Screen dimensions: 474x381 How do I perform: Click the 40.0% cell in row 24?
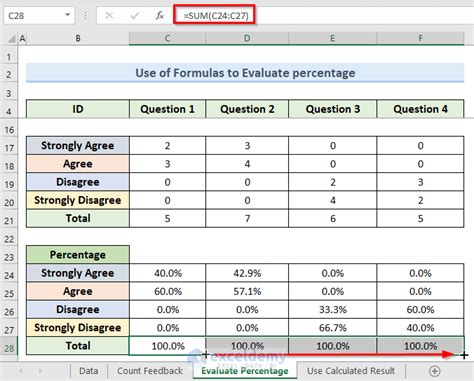168,273
